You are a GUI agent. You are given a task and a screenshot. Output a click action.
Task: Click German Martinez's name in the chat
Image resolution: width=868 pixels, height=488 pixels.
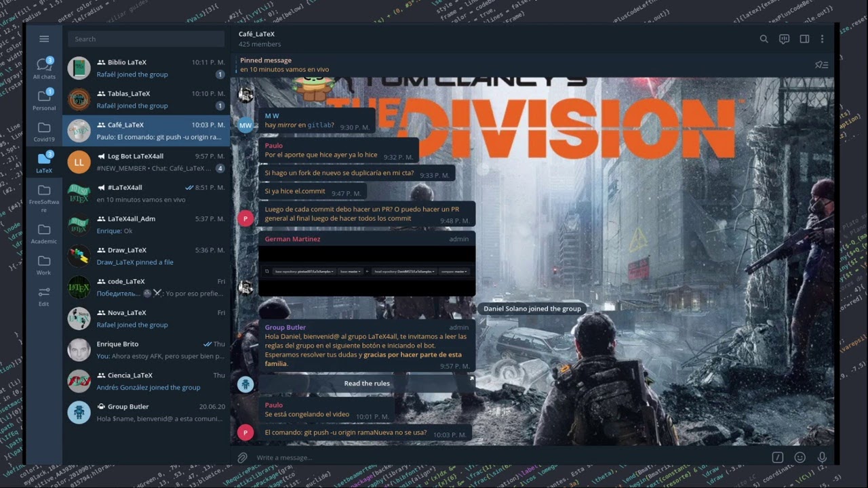(292, 239)
